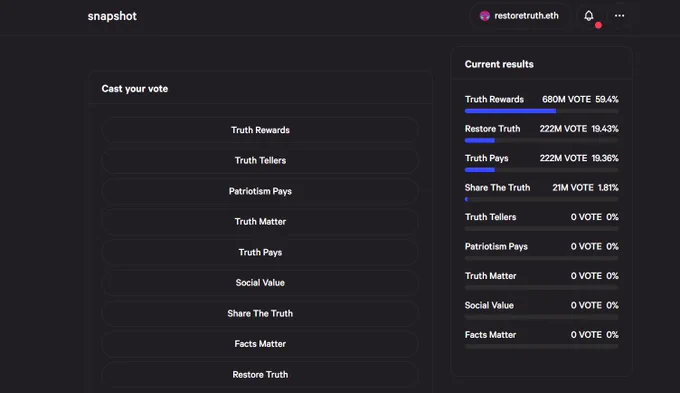Click the restoretruth.eth avatar icon
The height and width of the screenshot is (393, 680).
tap(484, 16)
